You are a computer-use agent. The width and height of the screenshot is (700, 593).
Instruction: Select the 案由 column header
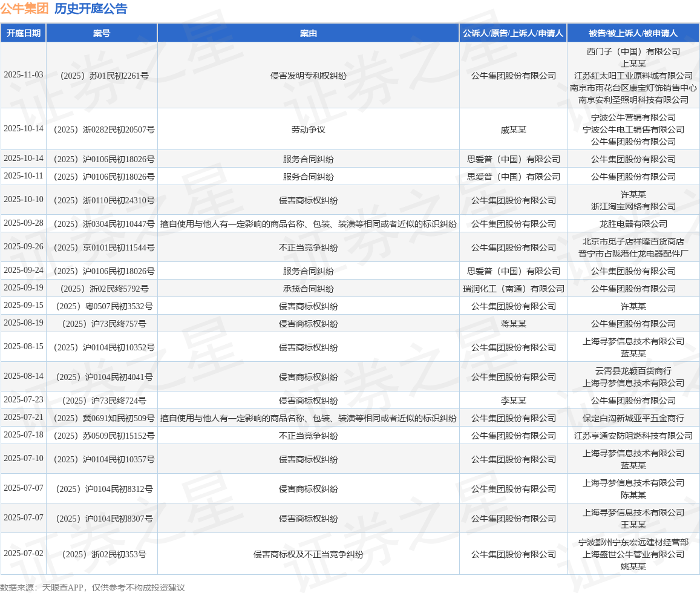click(x=309, y=33)
